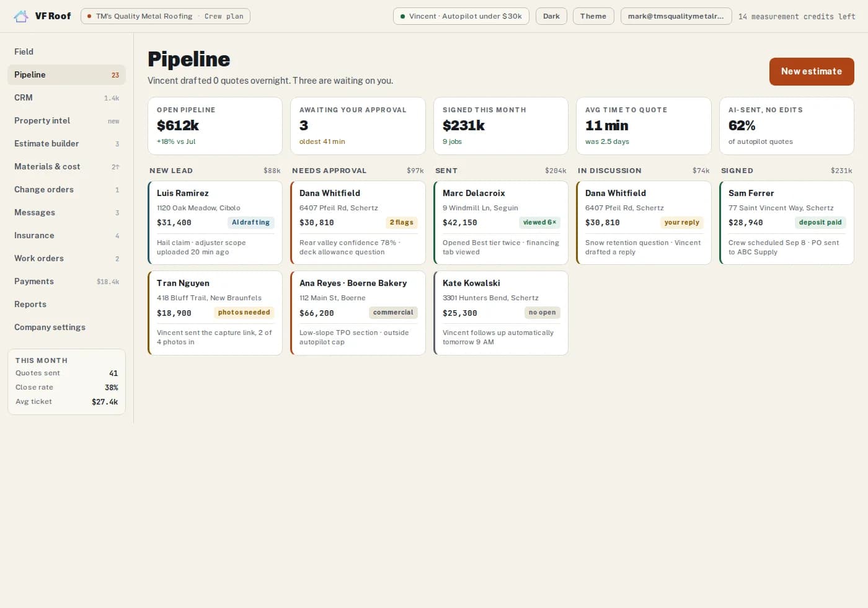Open Luis Ramirez lead card
The width and height of the screenshot is (868, 608).
pos(215,223)
